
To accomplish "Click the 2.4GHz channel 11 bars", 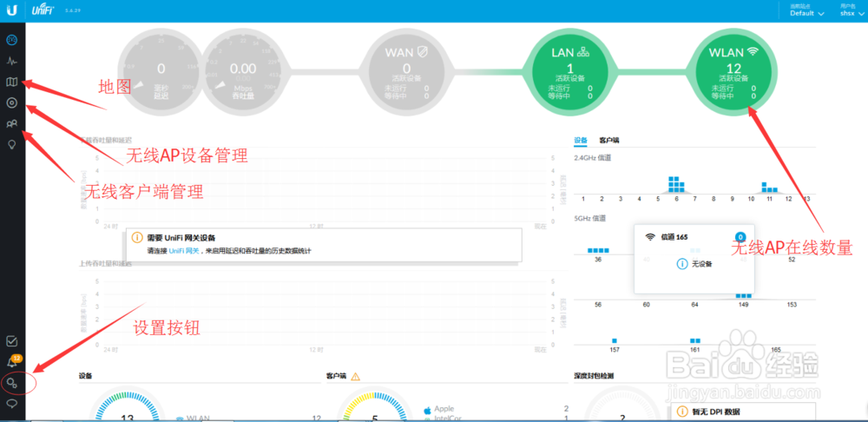I will (x=769, y=188).
